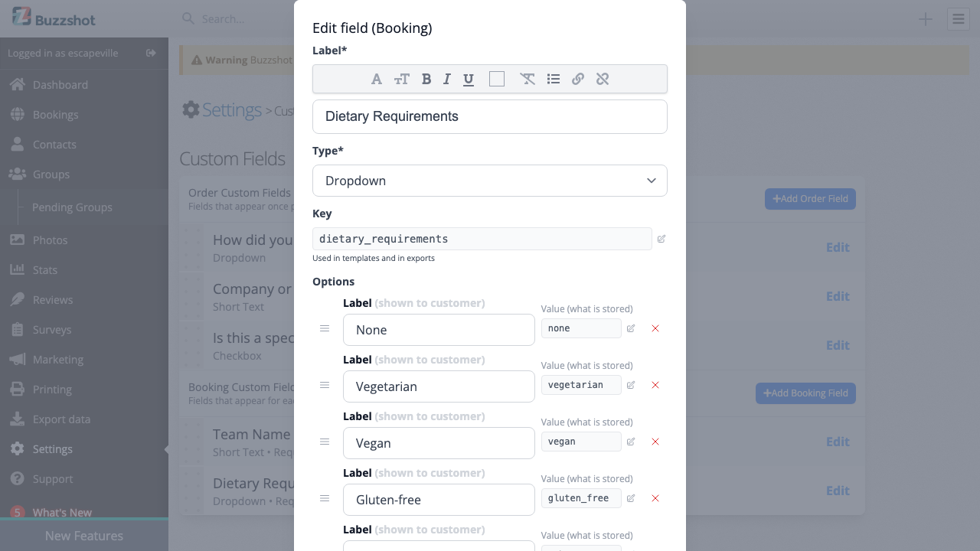Image resolution: width=980 pixels, height=551 pixels.
Task: Click Edit for the Dietary Requirements row
Action: (x=838, y=491)
